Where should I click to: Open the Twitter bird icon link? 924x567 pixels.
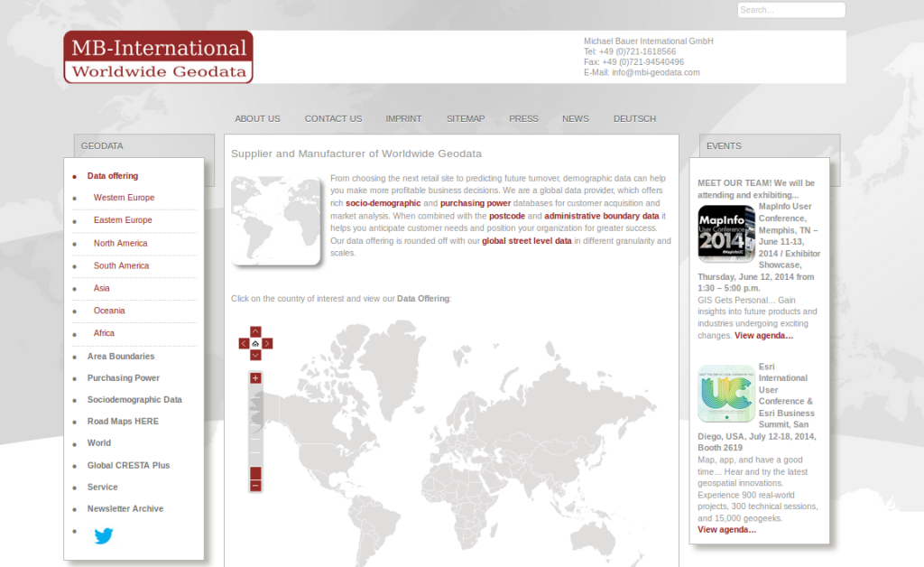103,535
